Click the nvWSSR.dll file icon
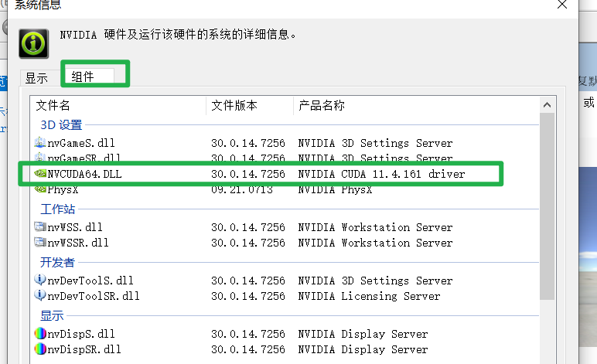The image size is (597, 364). (x=40, y=243)
